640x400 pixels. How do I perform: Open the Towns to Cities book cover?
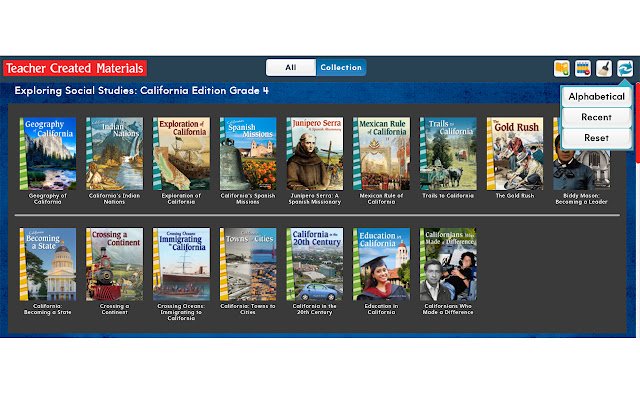pyautogui.click(x=248, y=264)
